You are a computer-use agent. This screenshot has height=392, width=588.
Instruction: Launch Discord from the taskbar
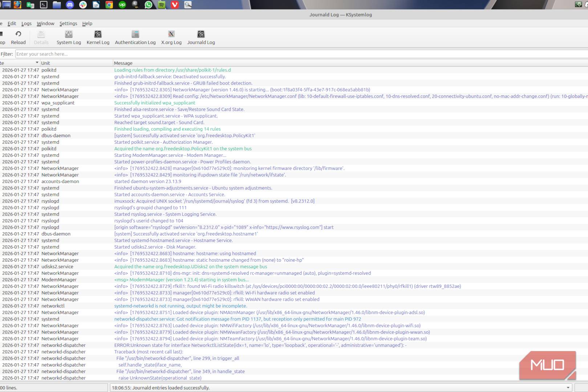click(70, 5)
